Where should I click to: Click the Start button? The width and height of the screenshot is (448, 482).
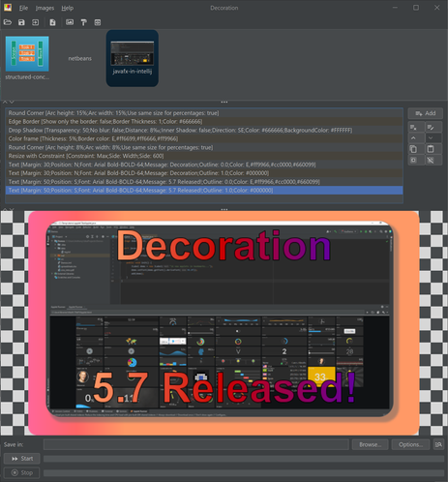click(x=22, y=459)
